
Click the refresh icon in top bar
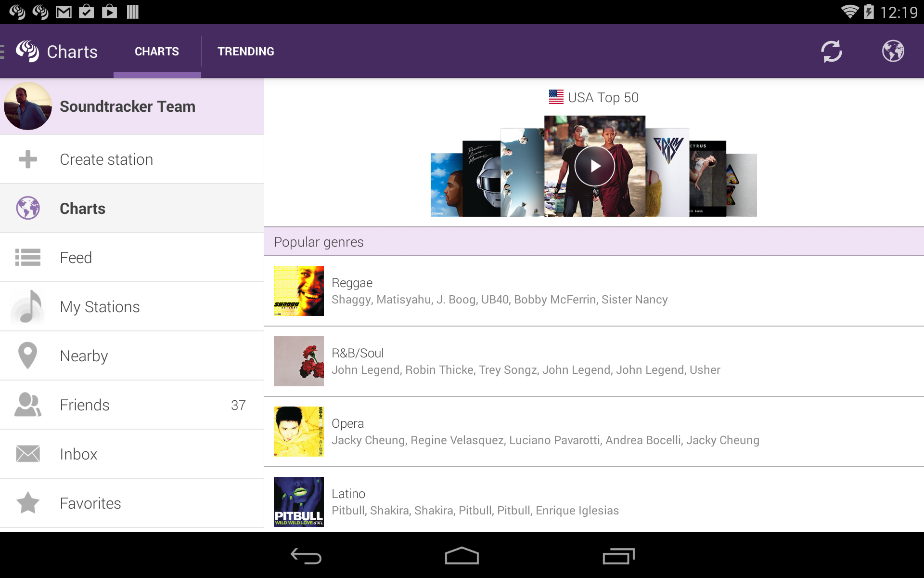pyautogui.click(x=831, y=51)
